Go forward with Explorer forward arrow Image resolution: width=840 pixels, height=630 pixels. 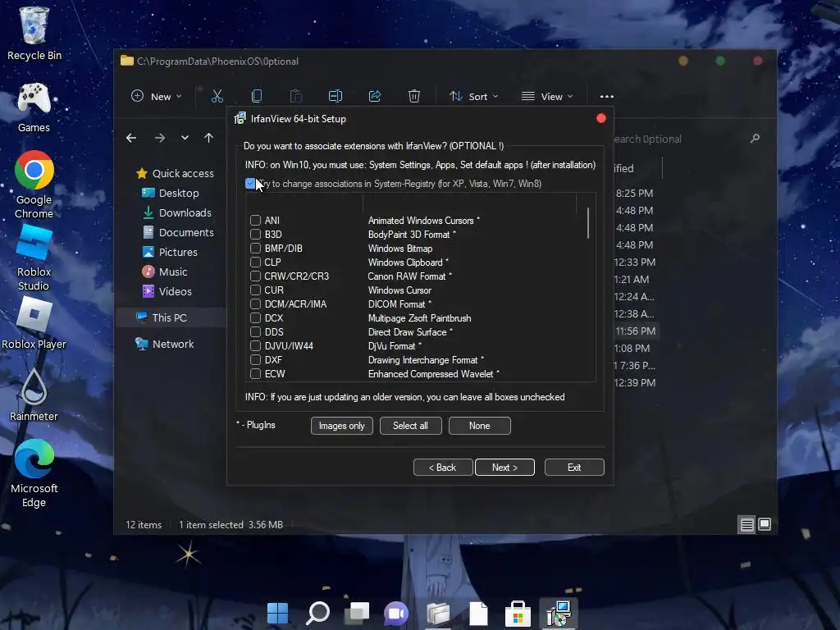click(160, 138)
